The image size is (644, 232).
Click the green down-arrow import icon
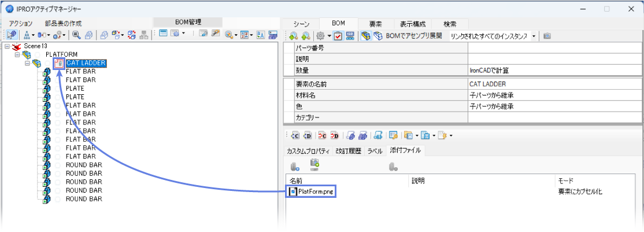click(293, 36)
